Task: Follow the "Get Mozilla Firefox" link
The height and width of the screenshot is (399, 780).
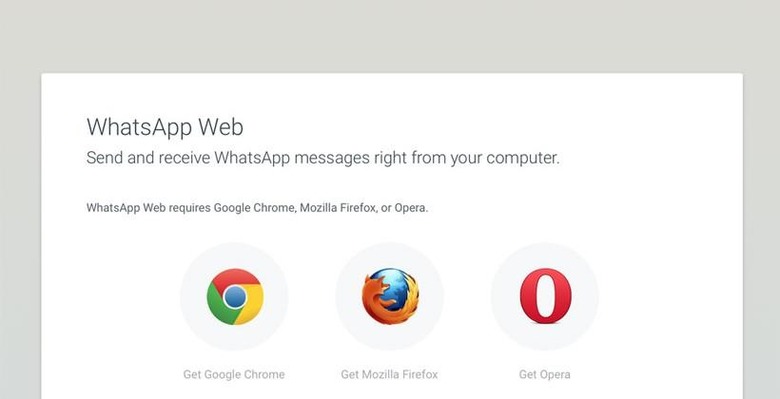Action: [390, 374]
